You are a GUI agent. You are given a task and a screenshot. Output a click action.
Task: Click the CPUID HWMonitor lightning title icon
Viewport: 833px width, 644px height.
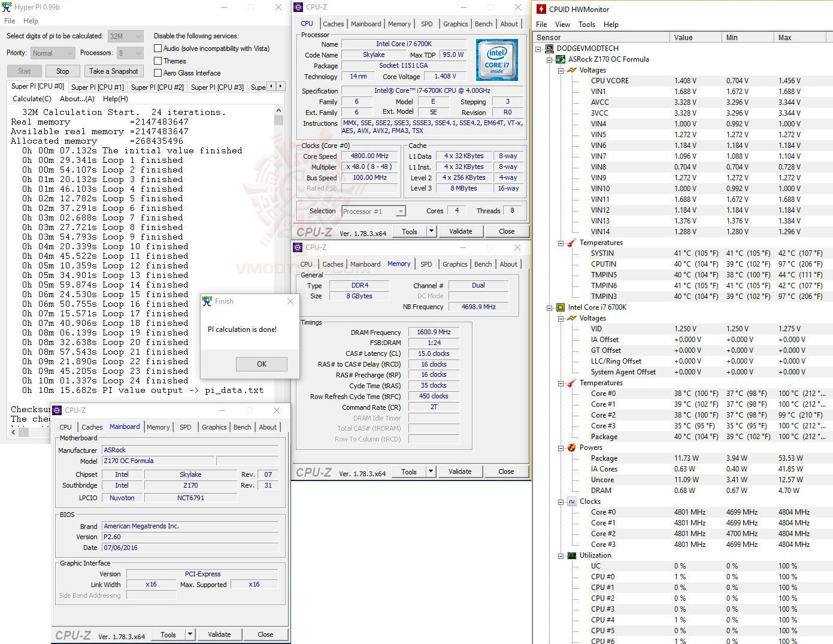[x=541, y=9]
